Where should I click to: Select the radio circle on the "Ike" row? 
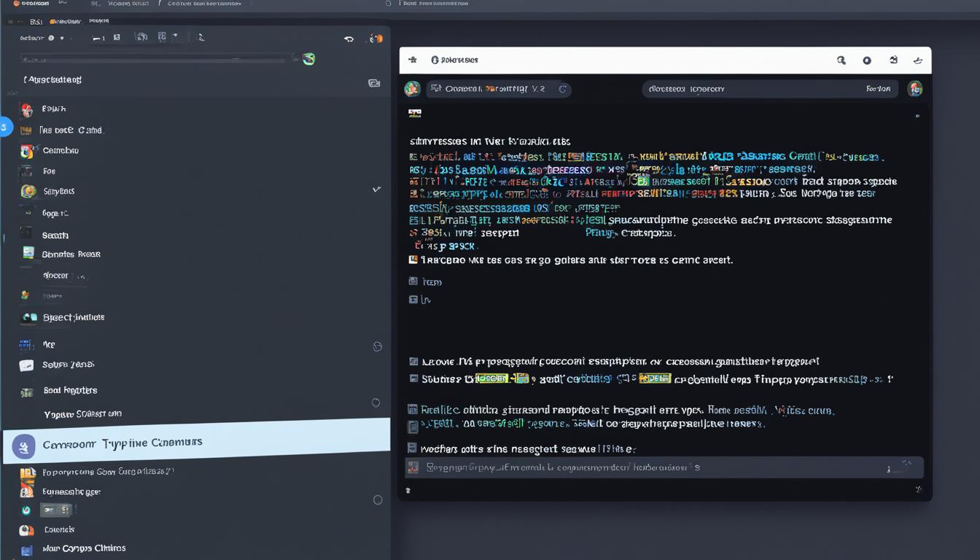[x=377, y=346]
